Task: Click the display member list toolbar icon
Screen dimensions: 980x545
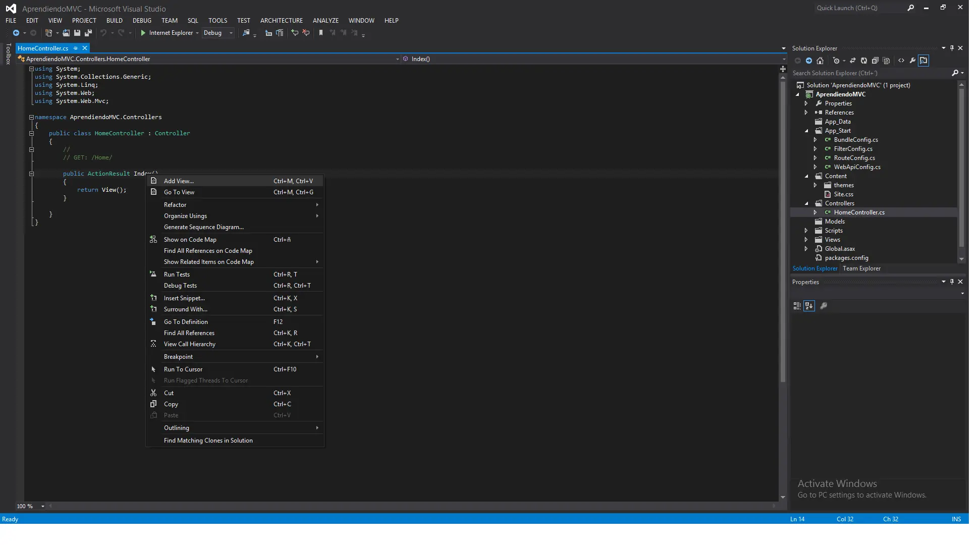Action: pos(268,33)
